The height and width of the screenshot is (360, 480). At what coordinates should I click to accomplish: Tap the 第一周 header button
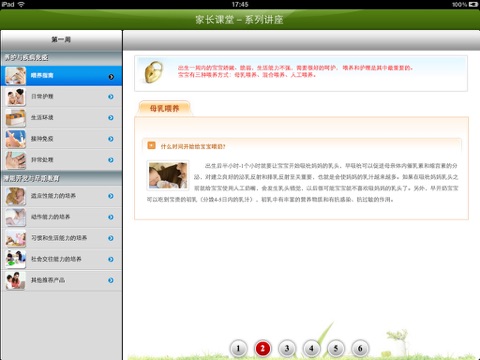pyautogui.click(x=61, y=40)
